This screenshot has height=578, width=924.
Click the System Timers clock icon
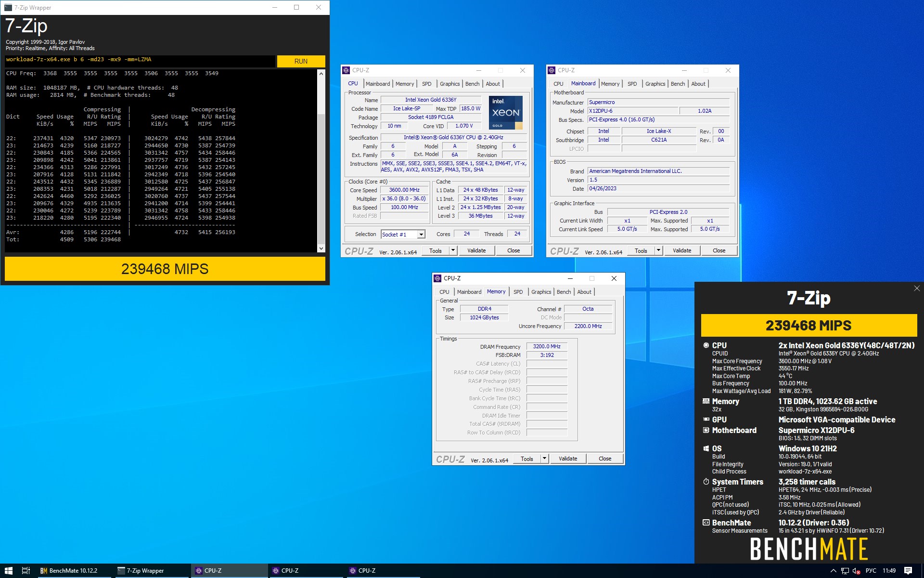tap(706, 482)
